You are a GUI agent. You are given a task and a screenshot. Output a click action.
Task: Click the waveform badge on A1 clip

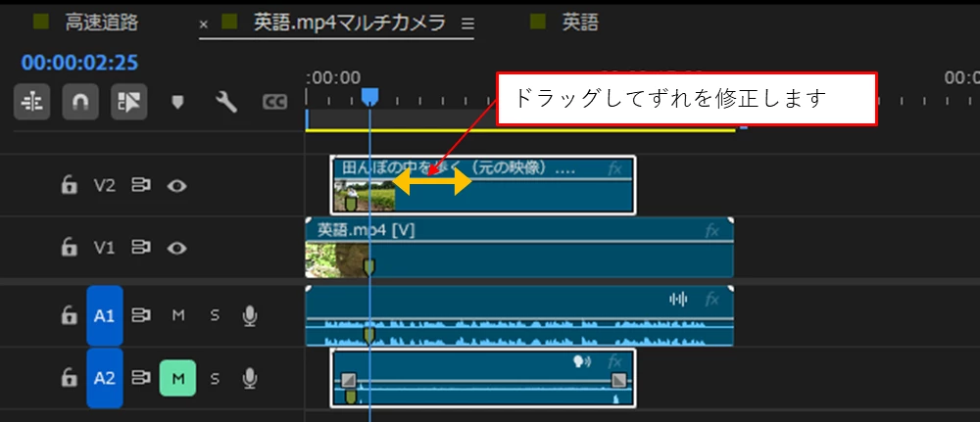point(678,300)
